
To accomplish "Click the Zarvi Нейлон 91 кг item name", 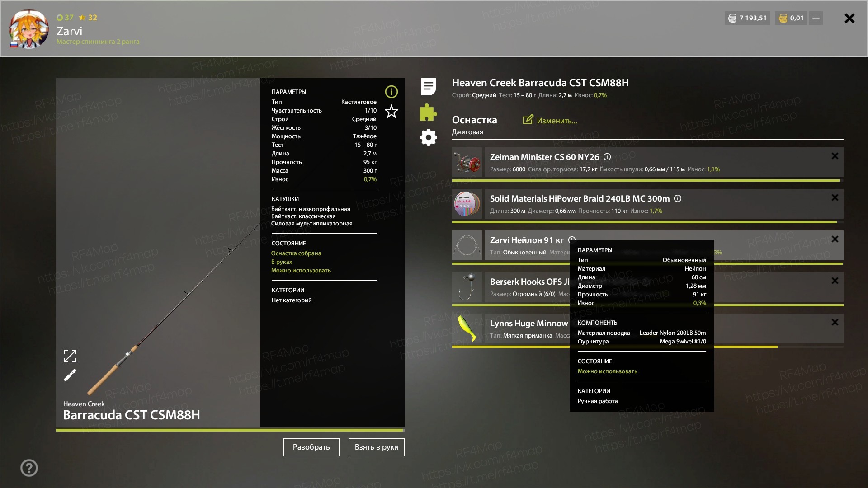I will tap(527, 240).
